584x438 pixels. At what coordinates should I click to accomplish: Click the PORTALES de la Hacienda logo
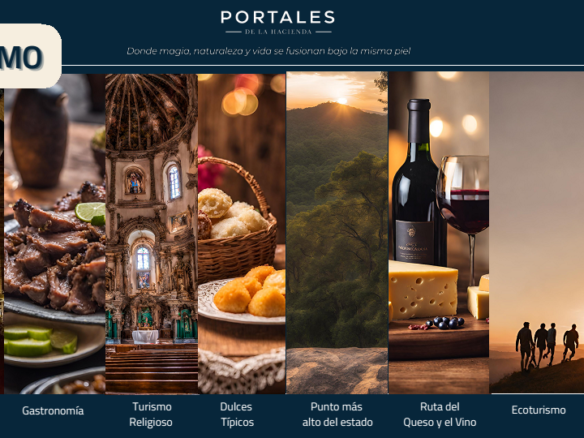[278, 22]
